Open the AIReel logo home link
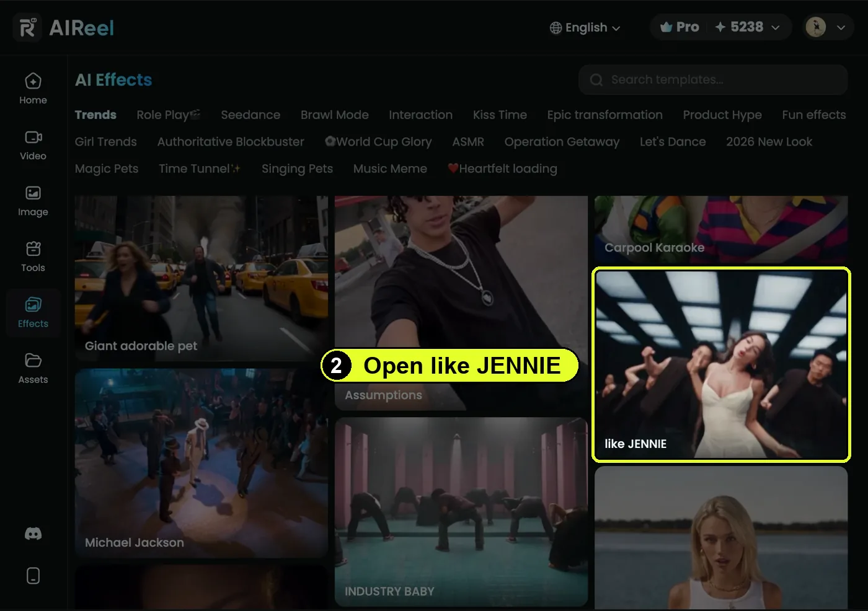 tap(64, 28)
